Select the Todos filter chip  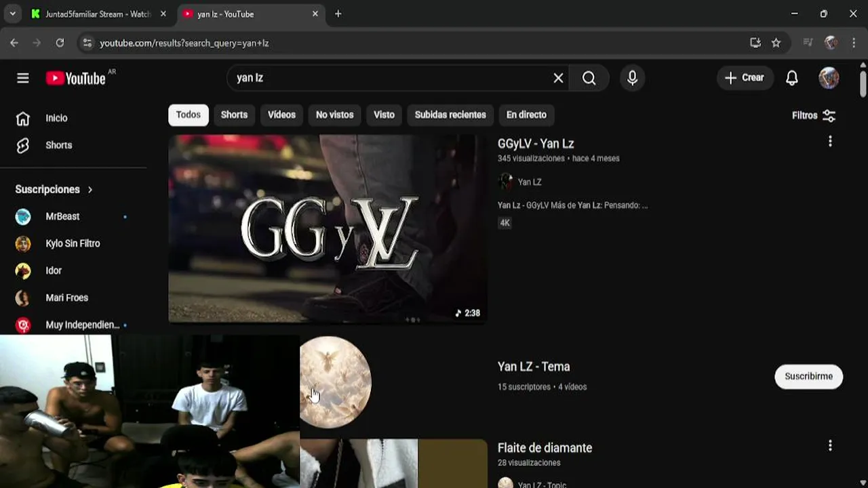pyautogui.click(x=189, y=115)
